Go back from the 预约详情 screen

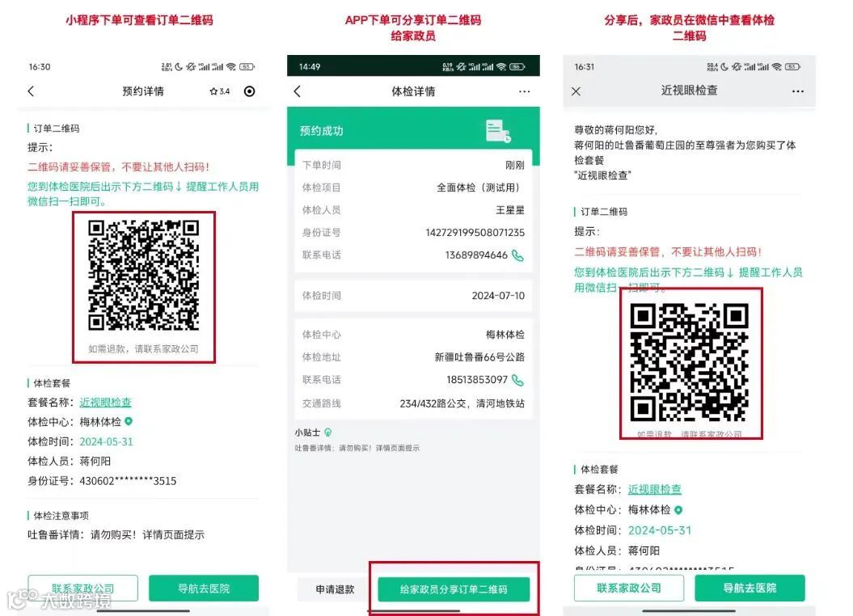[31, 91]
